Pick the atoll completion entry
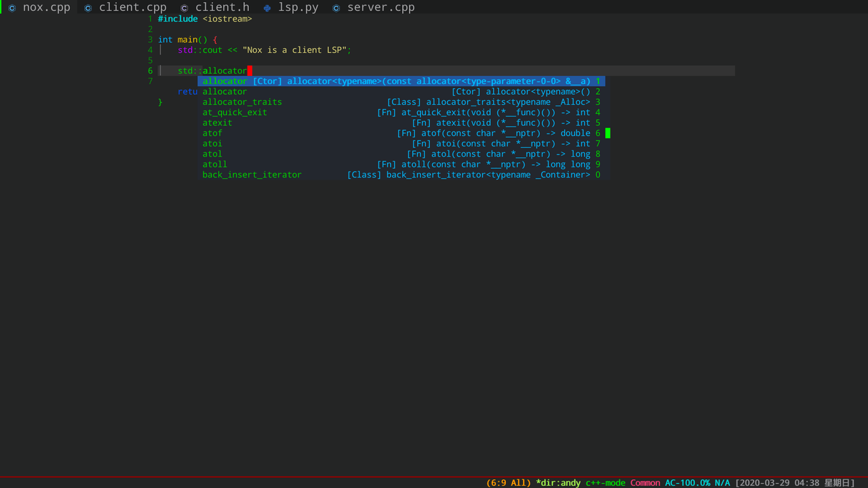Image resolution: width=868 pixels, height=488 pixels. click(x=401, y=165)
